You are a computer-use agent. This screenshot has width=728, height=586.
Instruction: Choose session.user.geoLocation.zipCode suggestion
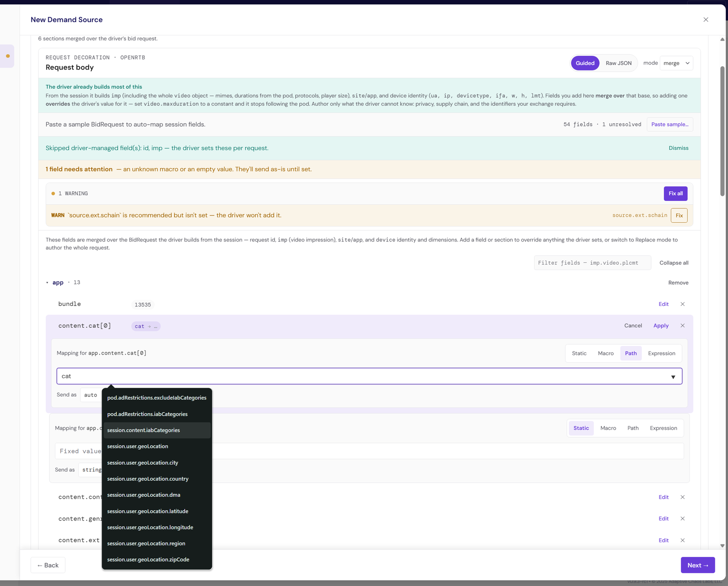point(157,560)
